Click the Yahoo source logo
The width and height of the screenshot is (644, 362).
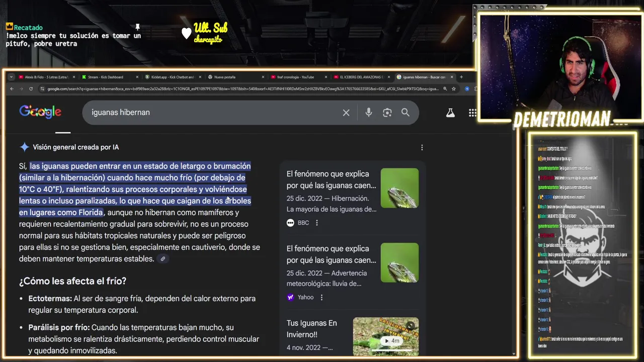point(290,297)
